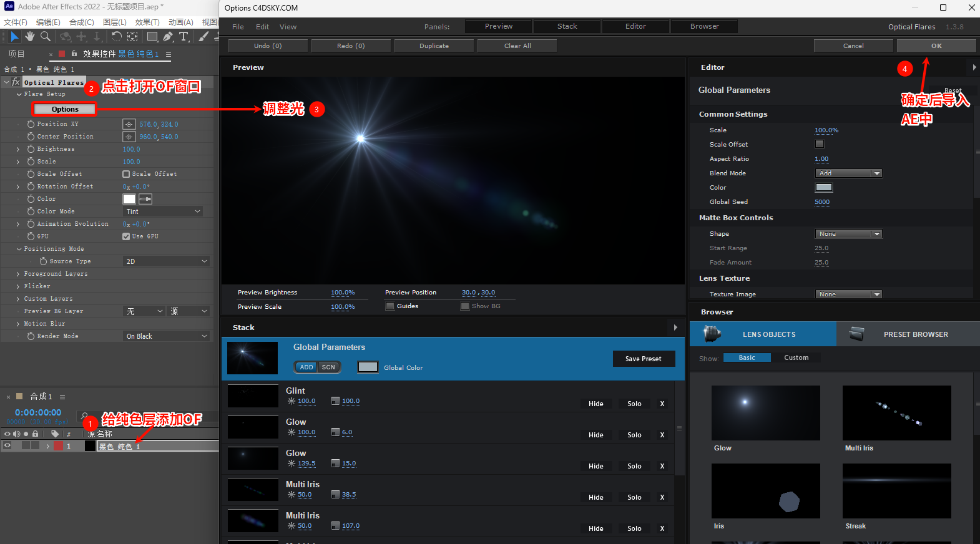Image resolution: width=980 pixels, height=544 pixels.
Task: Click the Preview Brightness value field
Action: [x=343, y=293]
